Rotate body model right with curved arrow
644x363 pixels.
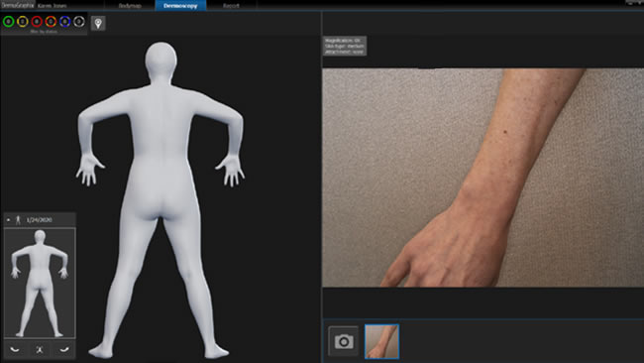coord(64,350)
